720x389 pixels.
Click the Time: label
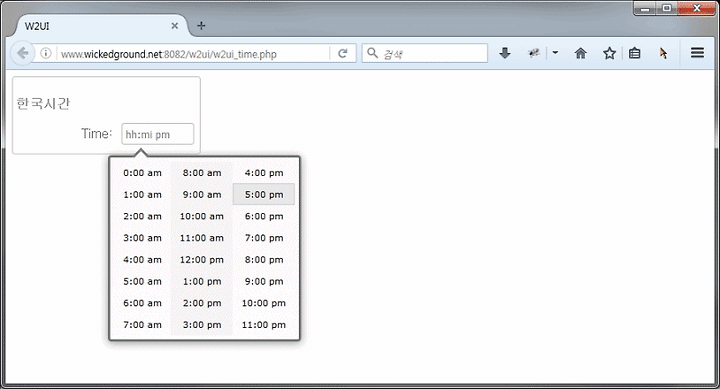(96, 133)
